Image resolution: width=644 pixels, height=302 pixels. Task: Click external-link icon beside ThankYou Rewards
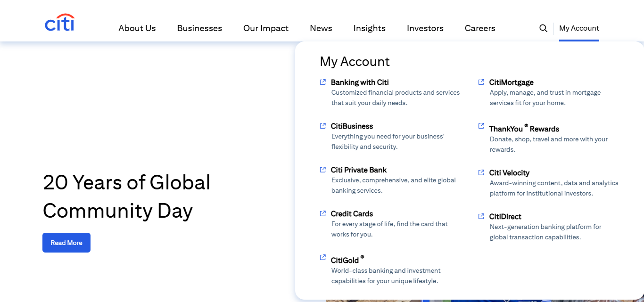[x=481, y=126]
